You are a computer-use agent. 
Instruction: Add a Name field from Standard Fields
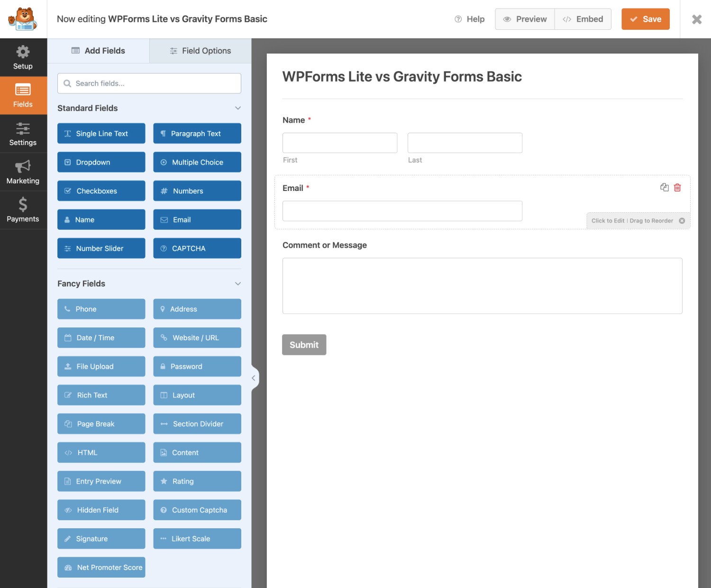[101, 219]
